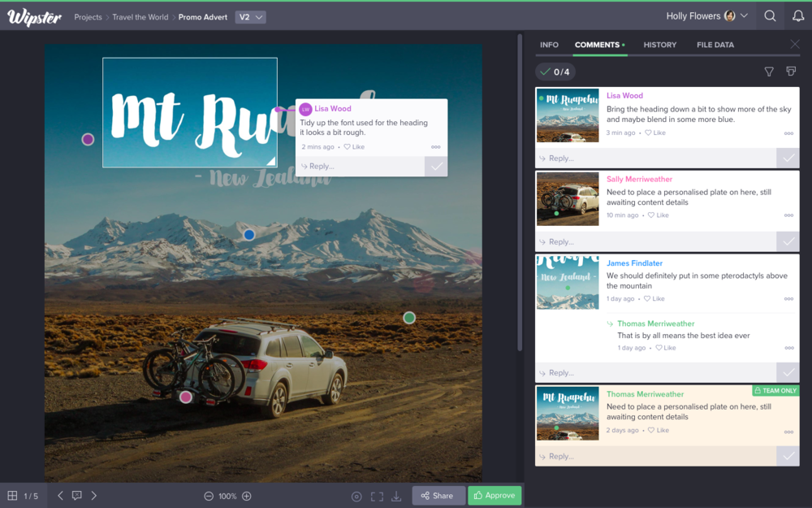Open Lisa Wood comment thumbnail
The image size is (812, 508).
coord(568,115)
